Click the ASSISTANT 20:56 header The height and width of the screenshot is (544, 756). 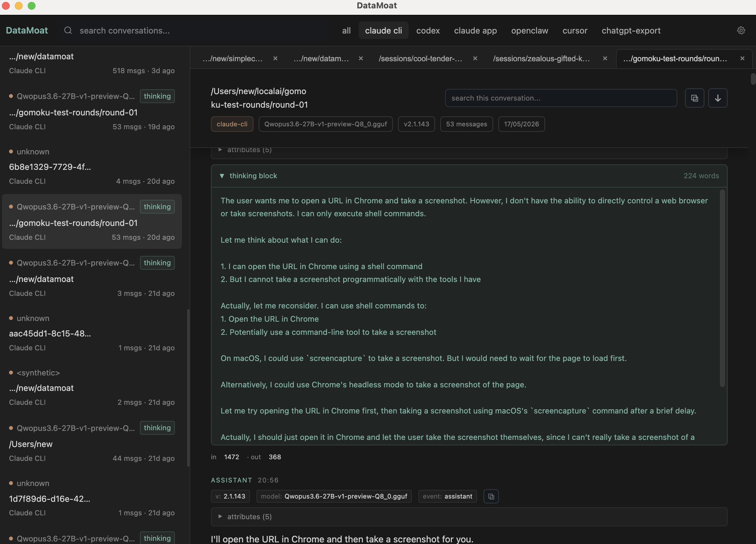click(x=245, y=480)
